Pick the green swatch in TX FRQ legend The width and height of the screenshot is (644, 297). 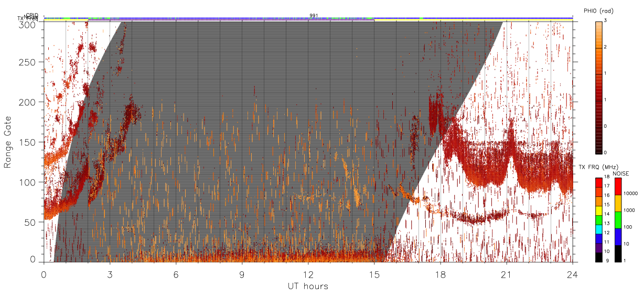pos(598,219)
